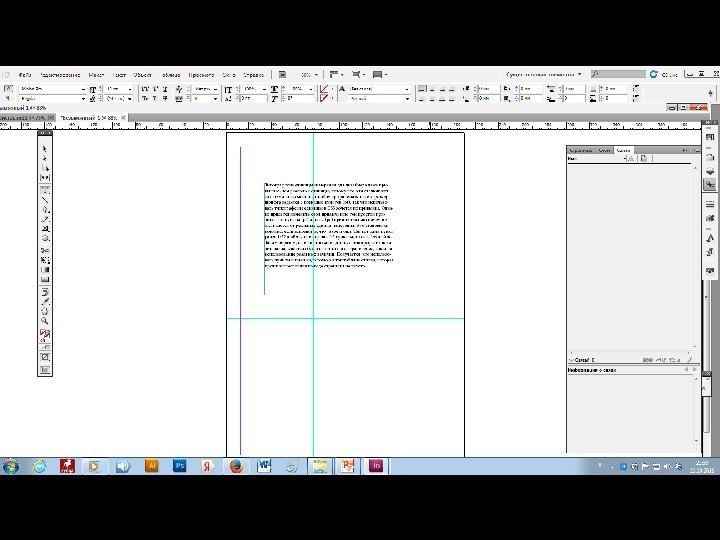Open view options in application bar

tap(336, 74)
